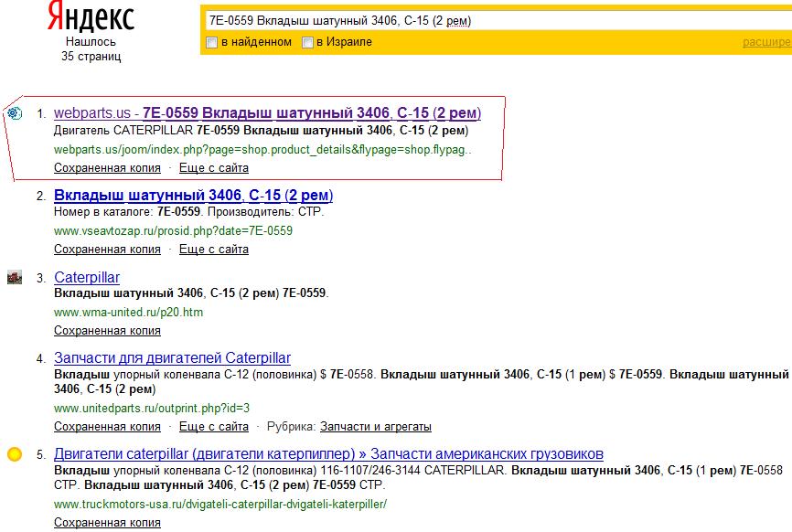Open the advanced search link "расшире"
This screenshot has height=532, width=792.
click(766, 42)
